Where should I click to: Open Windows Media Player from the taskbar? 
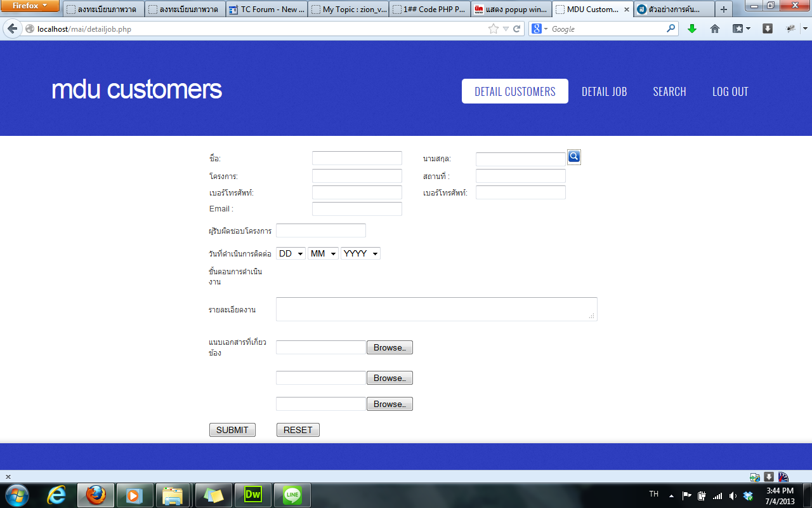pyautogui.click(x=134, y=495)
